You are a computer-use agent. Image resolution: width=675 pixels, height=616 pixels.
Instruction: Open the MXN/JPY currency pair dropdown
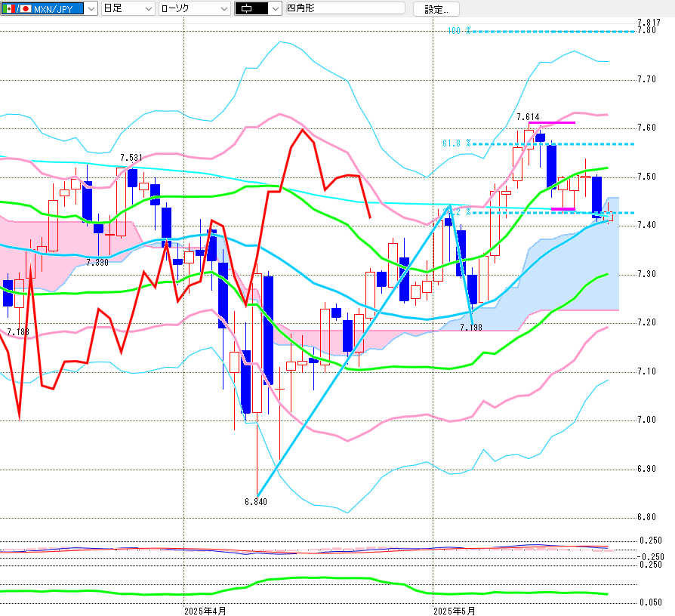48,8
